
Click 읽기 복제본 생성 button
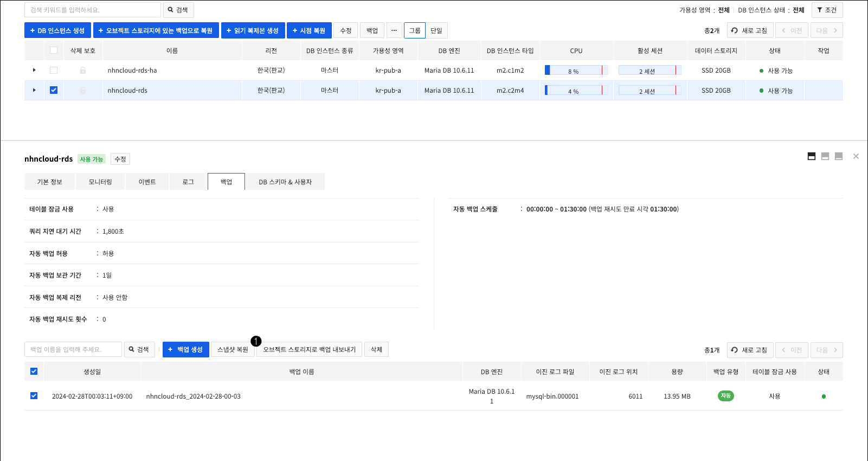tap(253, 30)
